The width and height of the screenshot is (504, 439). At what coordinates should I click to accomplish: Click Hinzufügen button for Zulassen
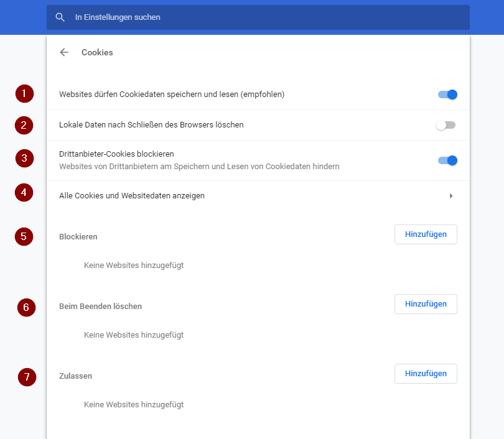coord(426,374)
